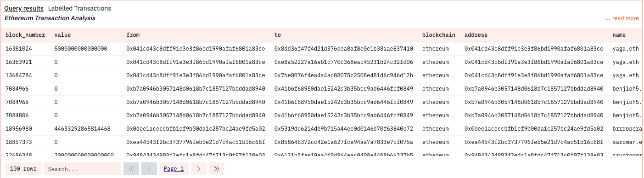644x178 pixels.
Task: Sort by the value column header
Action: point(62,35)
